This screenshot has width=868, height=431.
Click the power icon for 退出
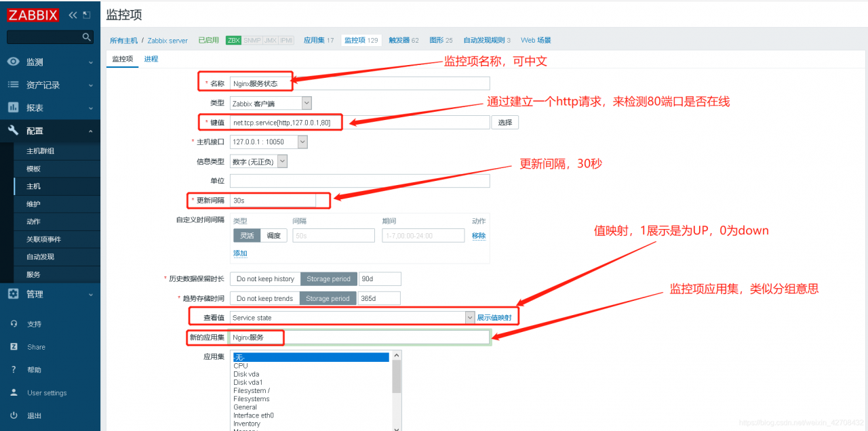point(14,415)
